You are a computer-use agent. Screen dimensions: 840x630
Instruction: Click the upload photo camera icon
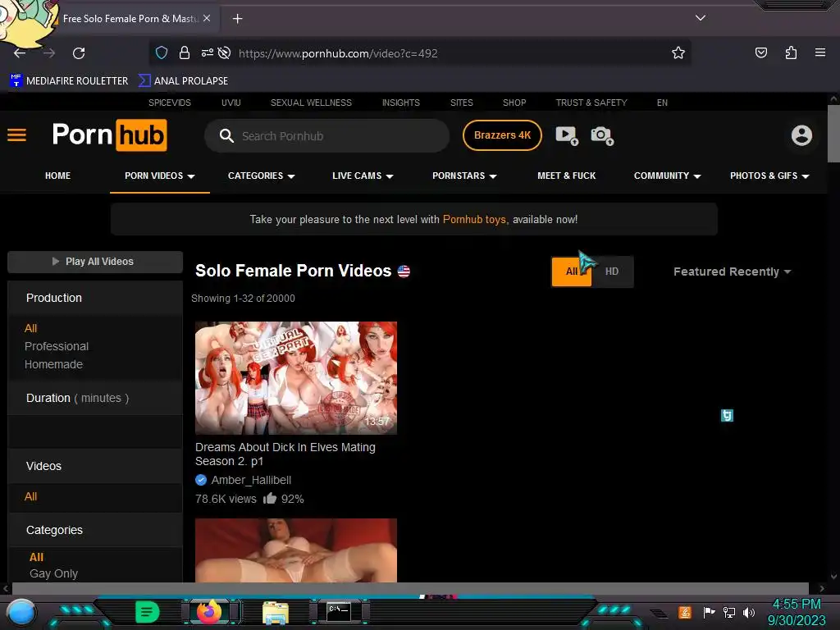(602, 135)
